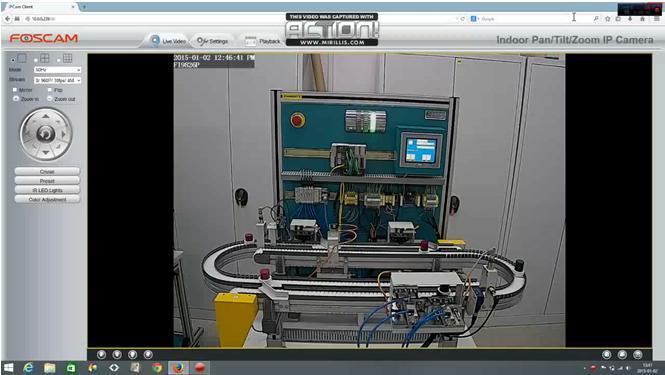Click left of three right-side video icons
The width and height of the screenshot is (665, 375).
(x=607, y=354)
